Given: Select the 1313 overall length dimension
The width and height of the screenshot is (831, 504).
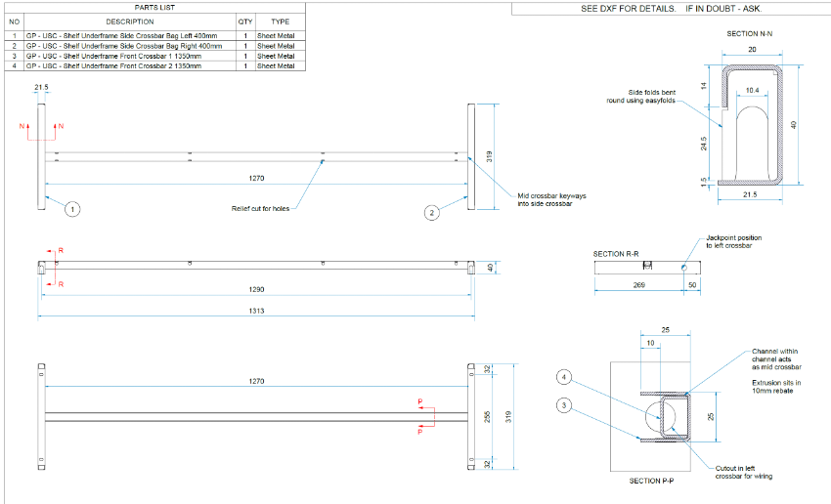Looking at the screenshot, I should pyautogui.click(x=257, y=311).
